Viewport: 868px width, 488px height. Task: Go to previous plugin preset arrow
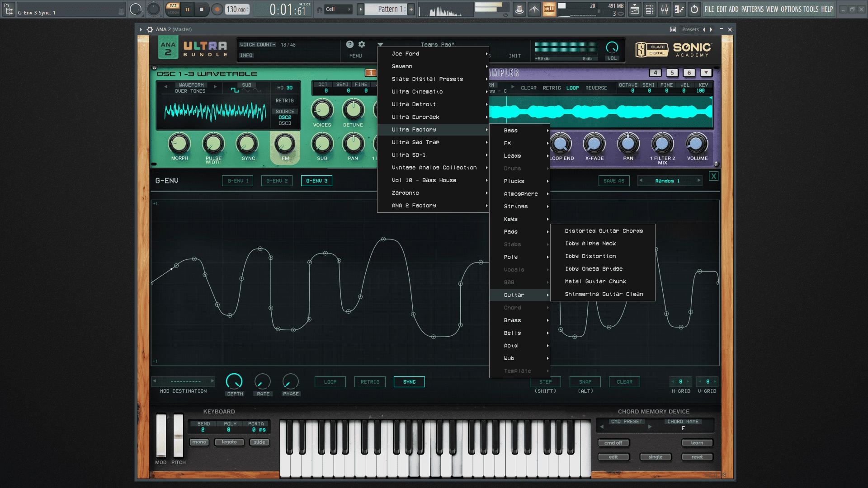tap(704, 29)
